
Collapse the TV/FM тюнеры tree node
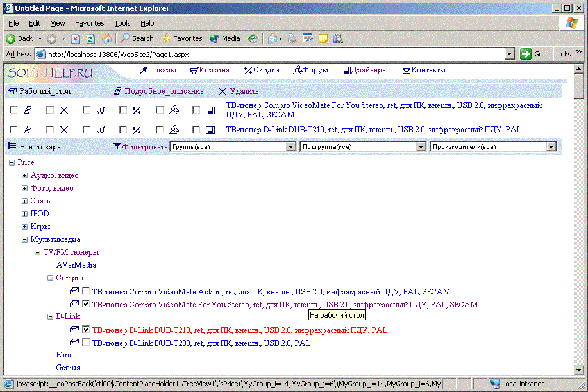click(37, 252)
